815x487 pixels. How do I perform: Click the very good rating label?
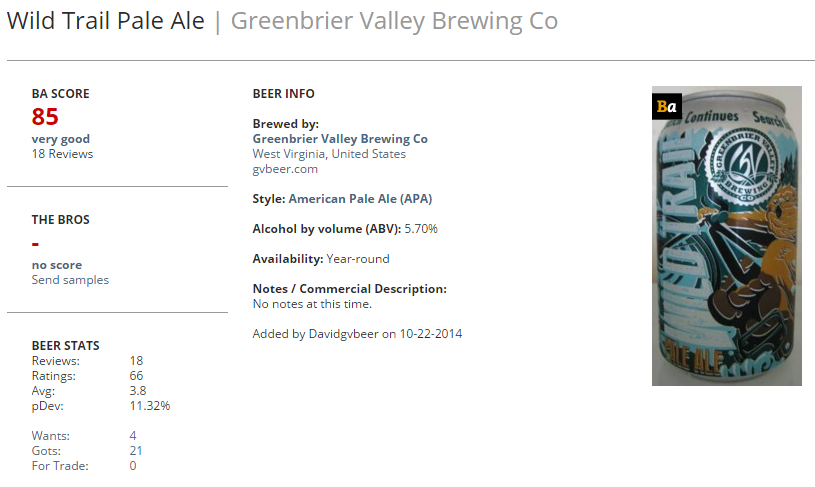tap(61, 139)
